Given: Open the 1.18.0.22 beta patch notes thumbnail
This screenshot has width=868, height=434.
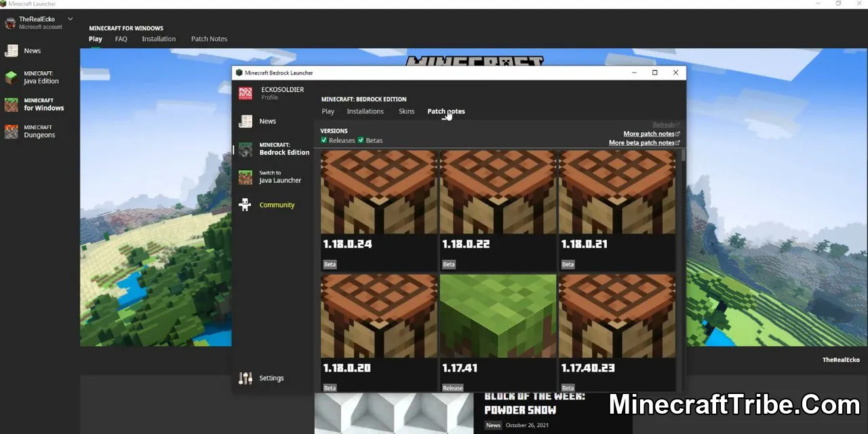Looking at the screenshot, I should pos(498,192).
